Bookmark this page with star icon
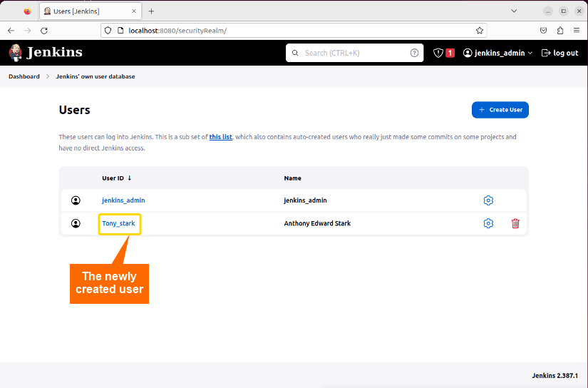The width and height of the screenshot is (588, 388). pos(479,31)
